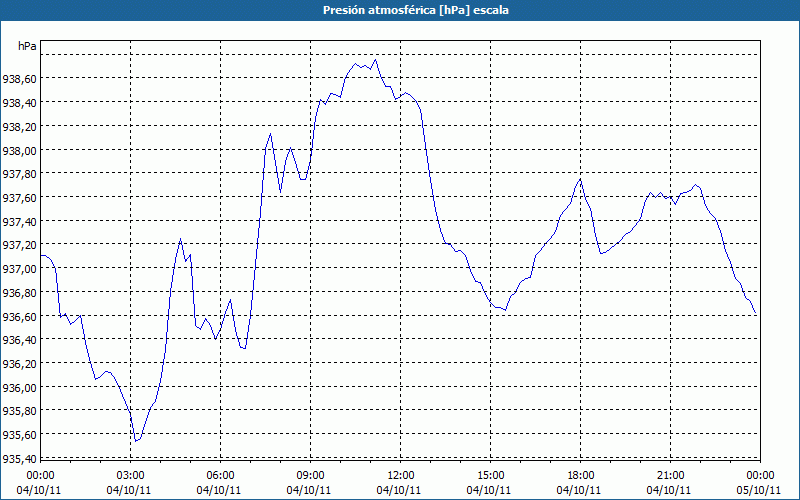Select the 937,80 y-axis value
Image resolution: width=800 pixels, height=500 pixels.
[19, 173]
